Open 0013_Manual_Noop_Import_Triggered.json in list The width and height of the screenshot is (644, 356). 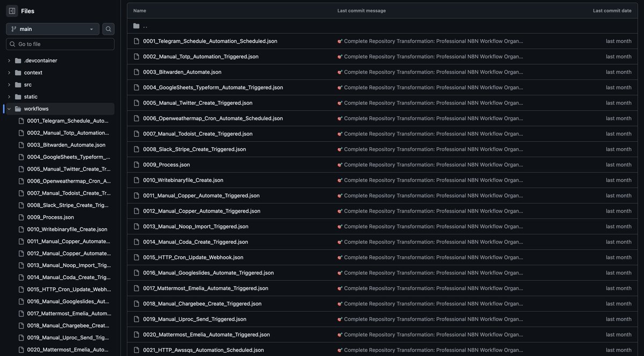[x=196, y=227]
